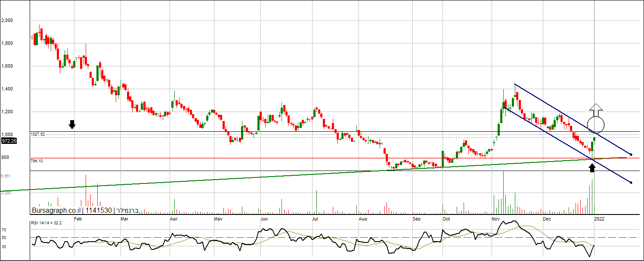Click the black down arrow near February
This screenshot has height=261, width=644.
pos(72,125)
